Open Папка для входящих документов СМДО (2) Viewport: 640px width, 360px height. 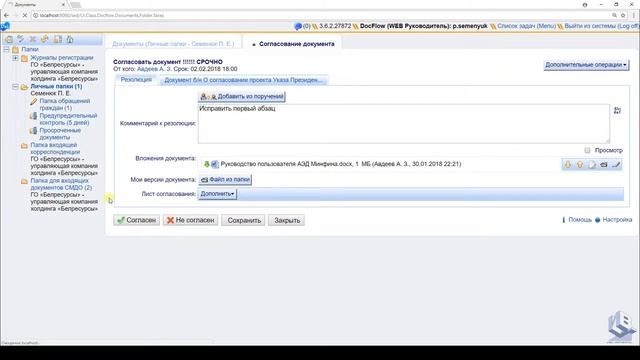coord(61,184)
